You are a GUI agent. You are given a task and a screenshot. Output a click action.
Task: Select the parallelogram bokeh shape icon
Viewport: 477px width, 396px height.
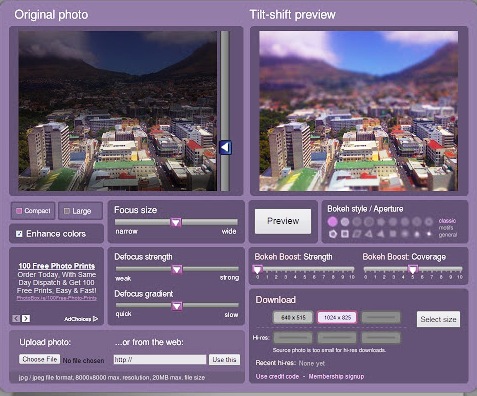click(357, 234)
